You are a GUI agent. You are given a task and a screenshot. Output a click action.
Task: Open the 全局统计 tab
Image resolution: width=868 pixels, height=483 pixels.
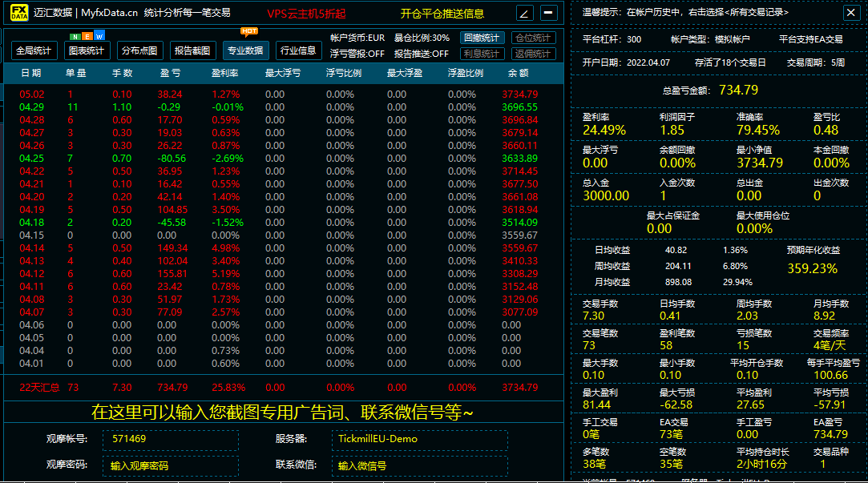coord(33,50)
